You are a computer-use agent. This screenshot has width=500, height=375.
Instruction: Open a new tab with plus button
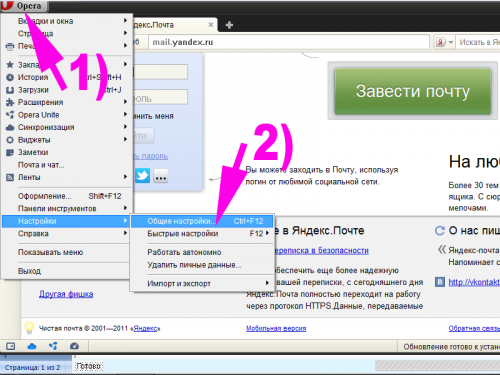[229, 25]
